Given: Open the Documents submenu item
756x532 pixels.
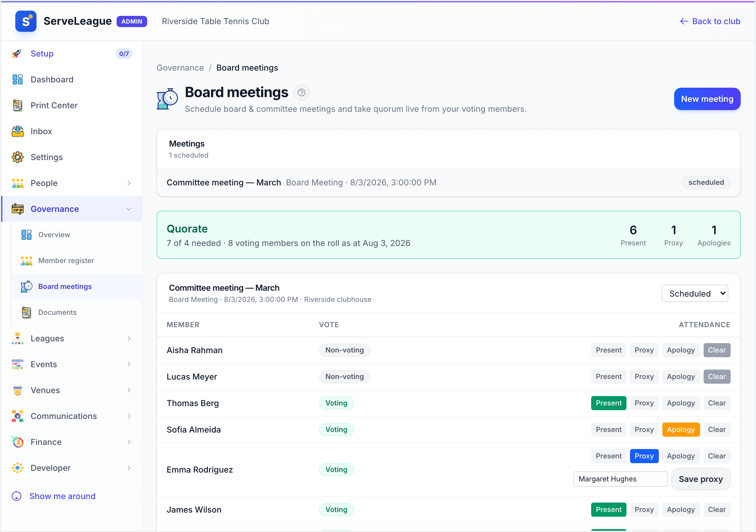Looking at the screenshot, I should [76, 312].
